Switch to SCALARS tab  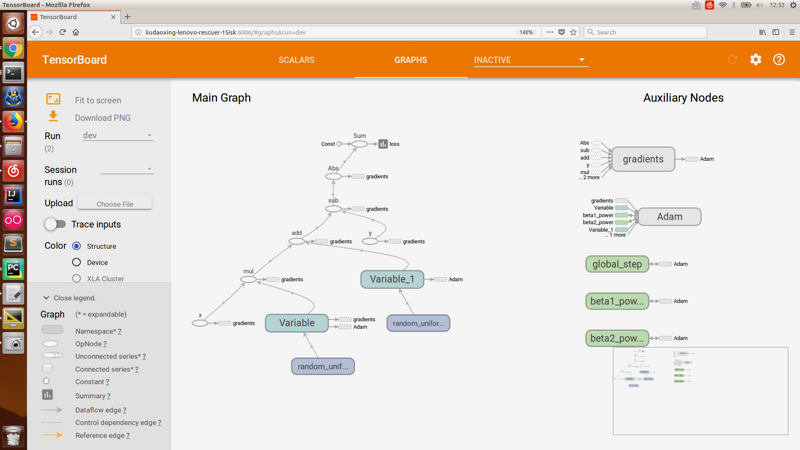[296, 60]
